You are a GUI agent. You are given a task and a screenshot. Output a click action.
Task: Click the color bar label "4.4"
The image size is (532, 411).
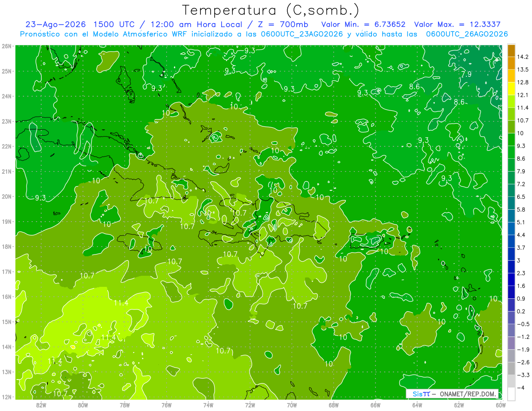point(521,235)
